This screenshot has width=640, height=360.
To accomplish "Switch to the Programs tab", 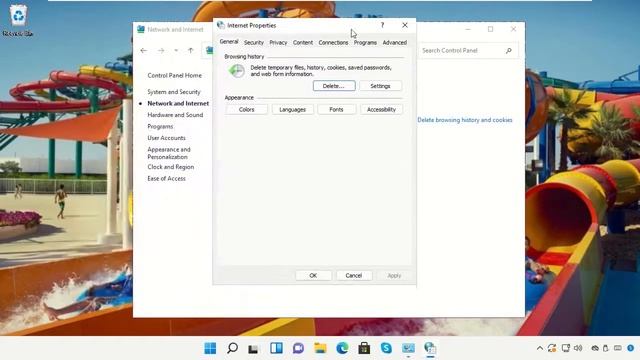I will [x=365, y=42].
